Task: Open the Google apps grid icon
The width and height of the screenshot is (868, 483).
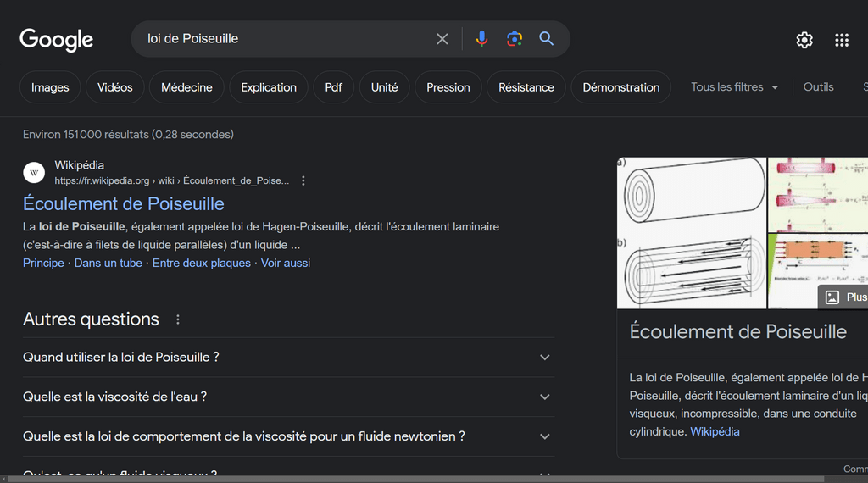Action: [x=842, y=40]
